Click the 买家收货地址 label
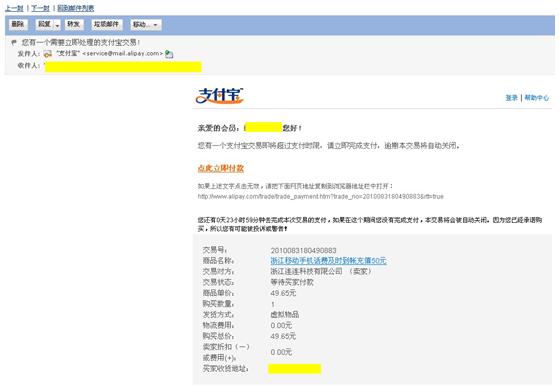This screenshot has width=559, height=388. pyautogui.click(x=225, y=369)
